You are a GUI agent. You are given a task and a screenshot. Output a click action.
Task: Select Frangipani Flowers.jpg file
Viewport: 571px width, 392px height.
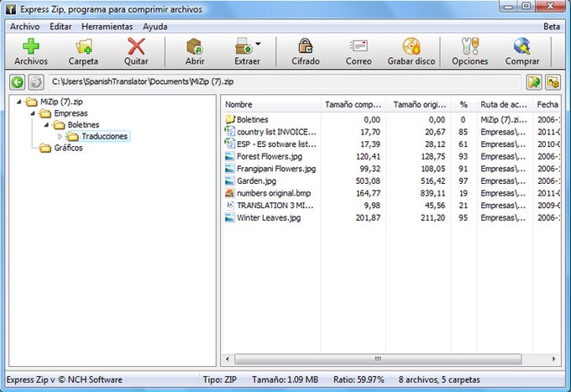coord(391,169)
